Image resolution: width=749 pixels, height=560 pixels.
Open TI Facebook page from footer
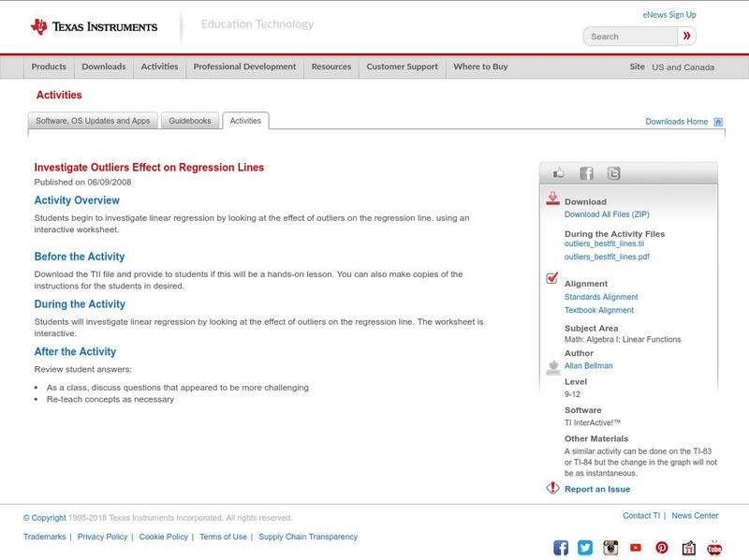[561, 548]
